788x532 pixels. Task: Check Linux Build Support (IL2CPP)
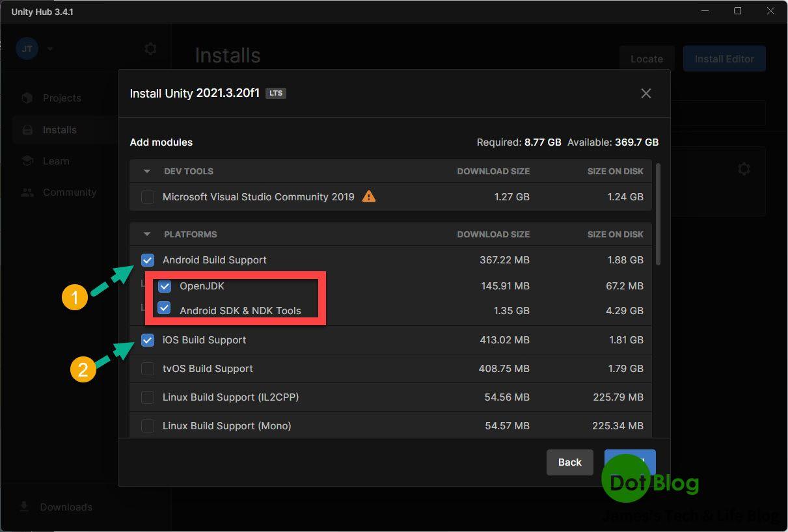pos(148,397)
